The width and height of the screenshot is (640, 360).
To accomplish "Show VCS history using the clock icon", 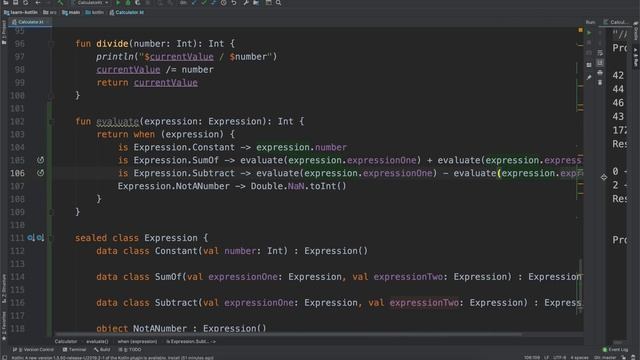I will [x=224, y=2].
